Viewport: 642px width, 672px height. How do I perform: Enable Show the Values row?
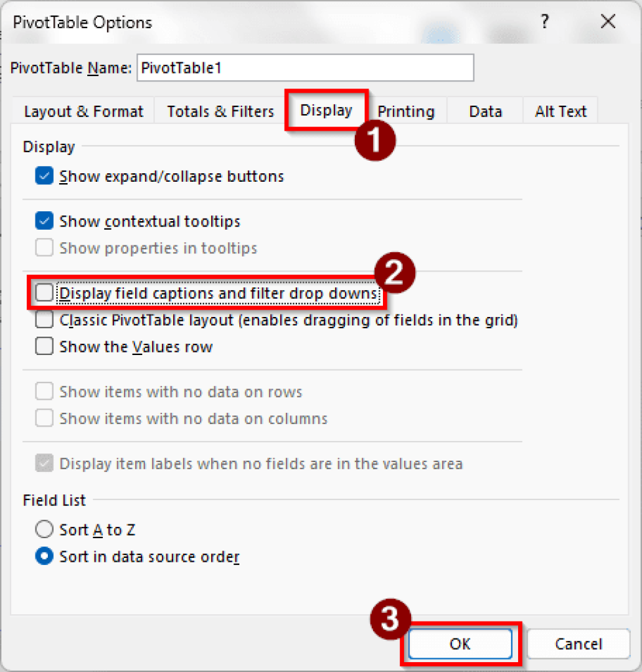coord(43,346)
